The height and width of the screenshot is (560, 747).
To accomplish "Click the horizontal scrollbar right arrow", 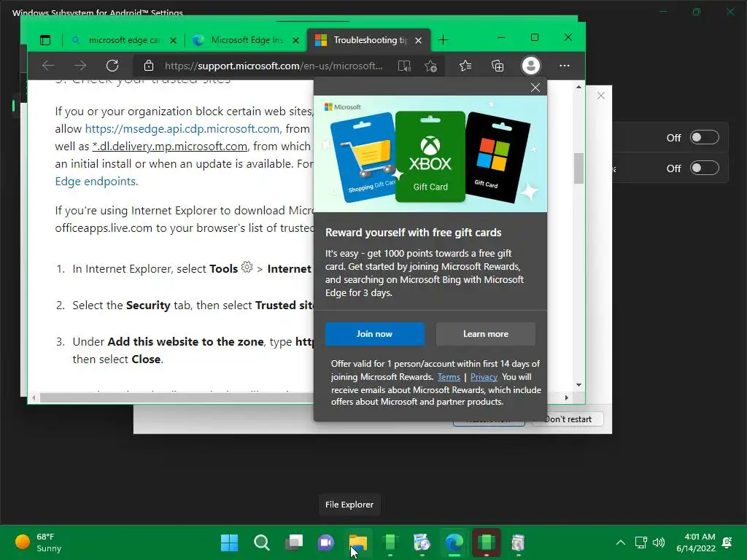I will (x=566, y=397).
